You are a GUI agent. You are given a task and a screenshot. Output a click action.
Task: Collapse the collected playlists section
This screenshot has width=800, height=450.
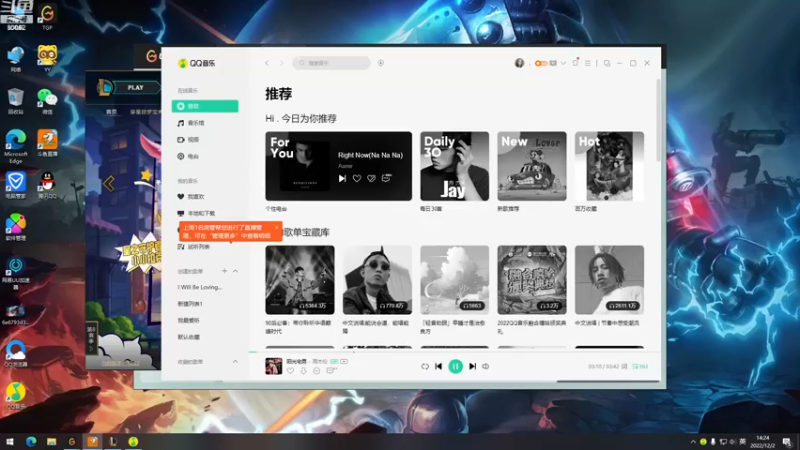click(235, 362)
